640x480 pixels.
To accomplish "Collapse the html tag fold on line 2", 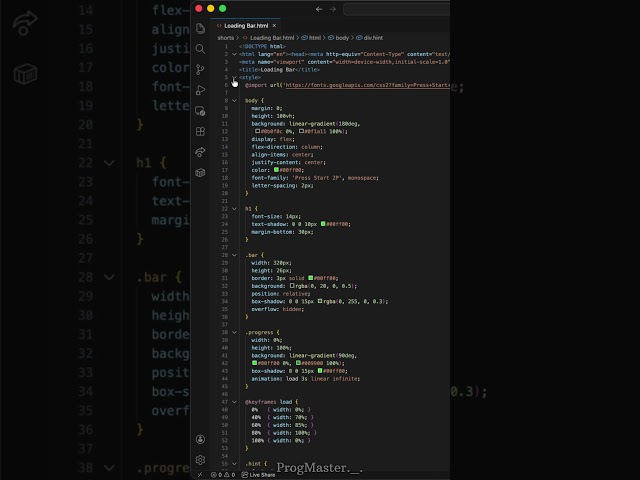I will (234, 54).
